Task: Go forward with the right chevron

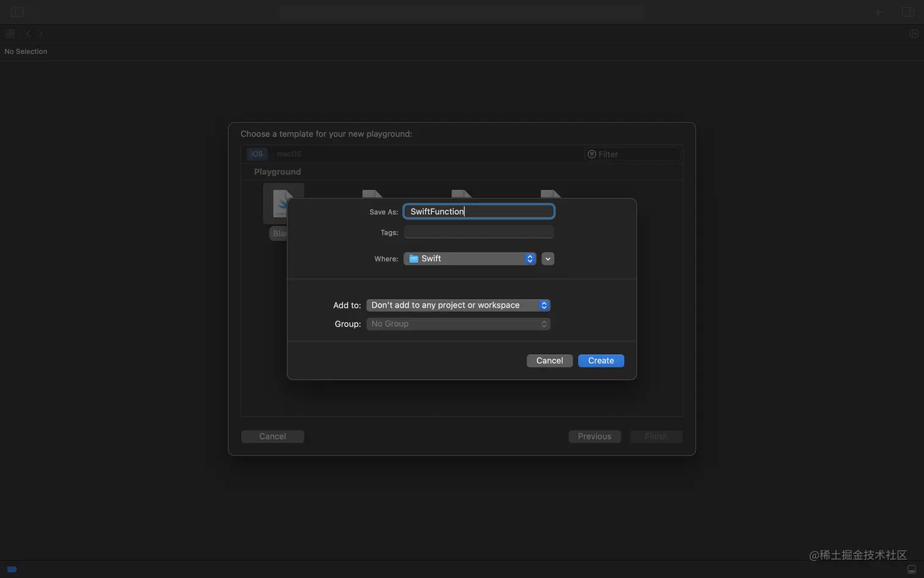Action: point(41,34)
